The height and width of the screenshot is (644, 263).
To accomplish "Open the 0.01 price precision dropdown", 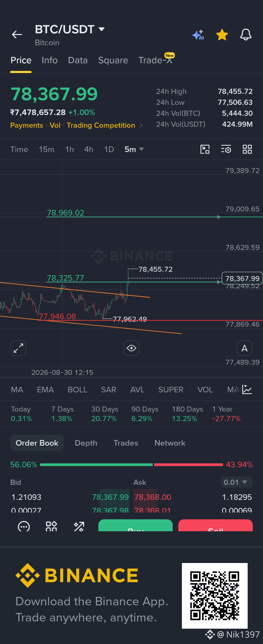I will pyautogui.click(x=237, y=482).
